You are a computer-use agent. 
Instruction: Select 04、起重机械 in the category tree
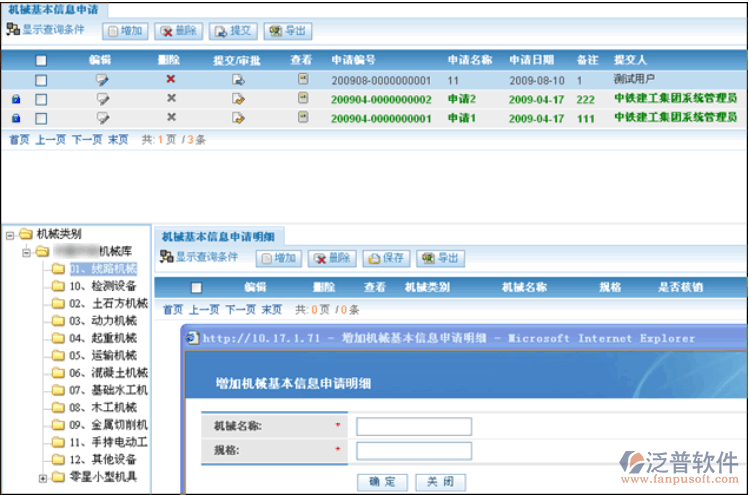point(102,338)
